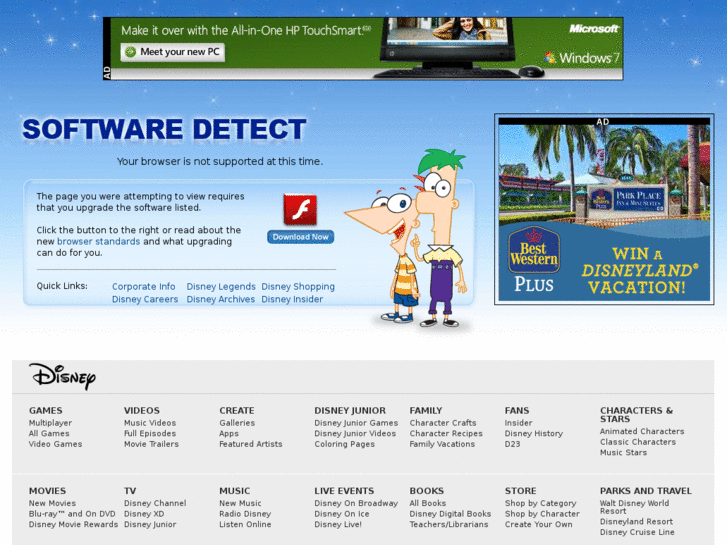Go to Disney Channel link
Viewport: 727px width, 545px height.
pos(155,503)
